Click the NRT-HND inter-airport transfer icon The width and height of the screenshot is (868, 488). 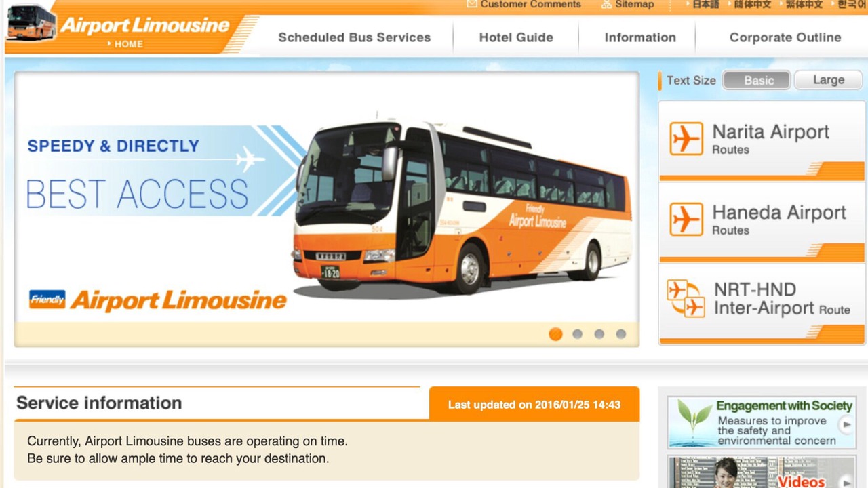pyautogui.click(x=686, y=298)
